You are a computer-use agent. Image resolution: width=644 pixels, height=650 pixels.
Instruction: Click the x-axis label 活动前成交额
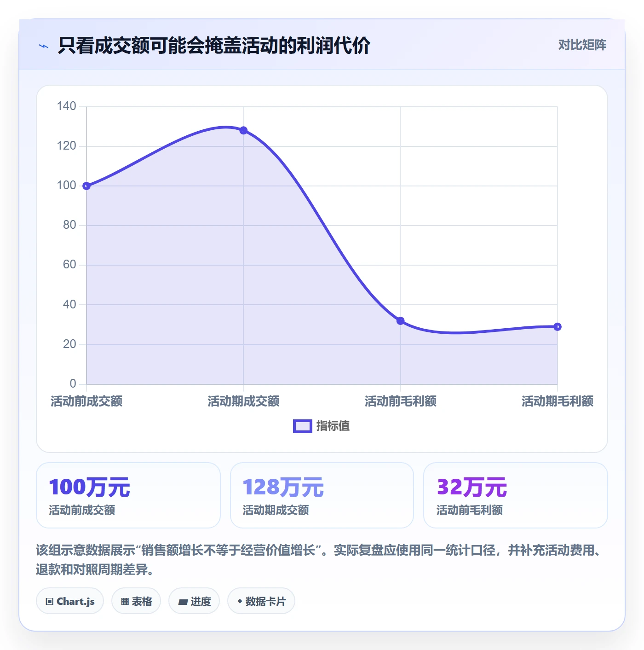(x=86, y=401)
